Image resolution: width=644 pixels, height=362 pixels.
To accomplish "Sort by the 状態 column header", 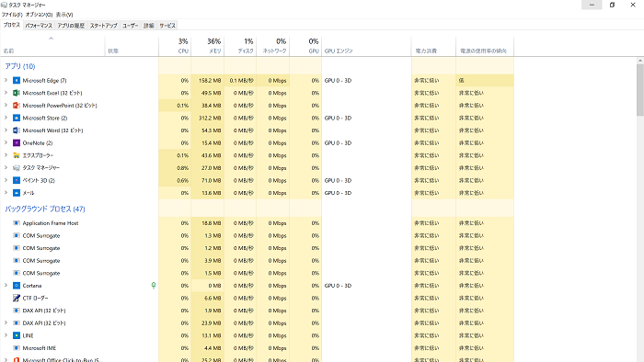I will [132, 46].
